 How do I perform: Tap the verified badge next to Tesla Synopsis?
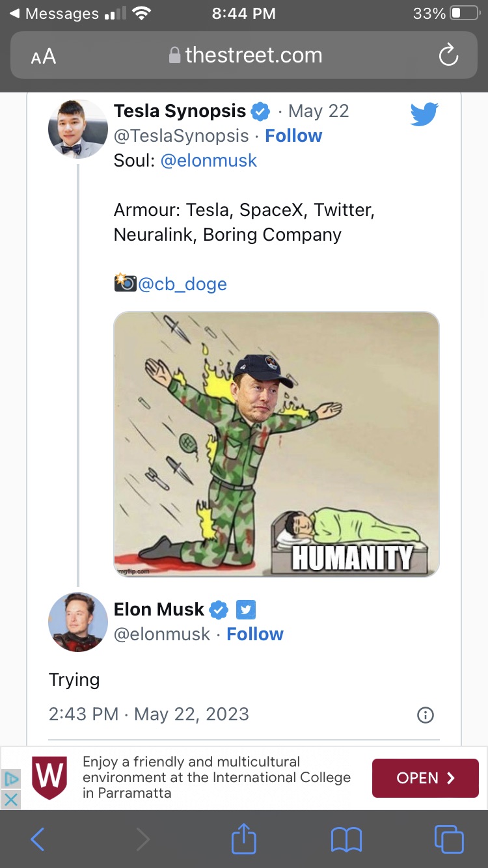coord(260,111)
